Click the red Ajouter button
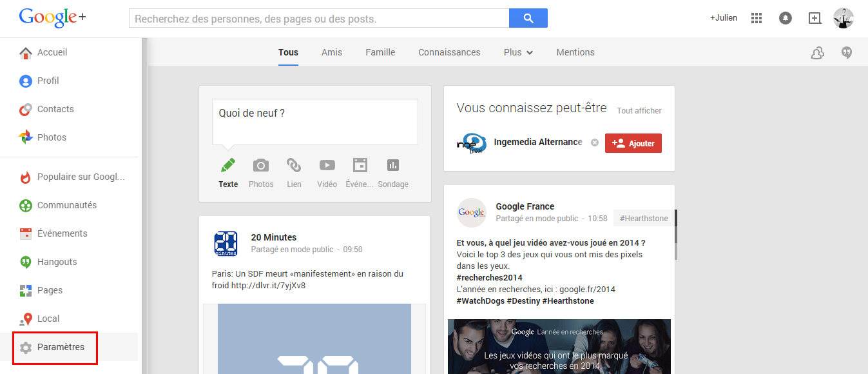Viewport: 868px width, 374px height. pos(633,143)
